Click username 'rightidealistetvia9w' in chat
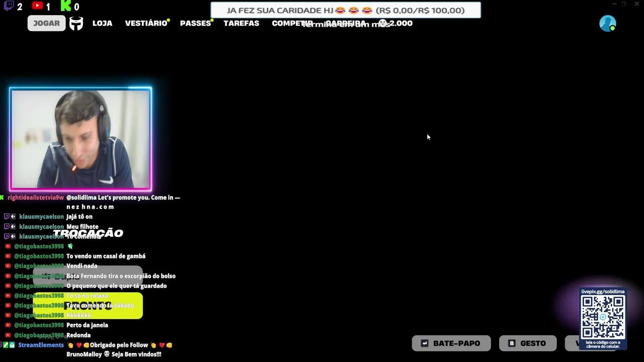 pyautogui.click(x=36, y=198)
